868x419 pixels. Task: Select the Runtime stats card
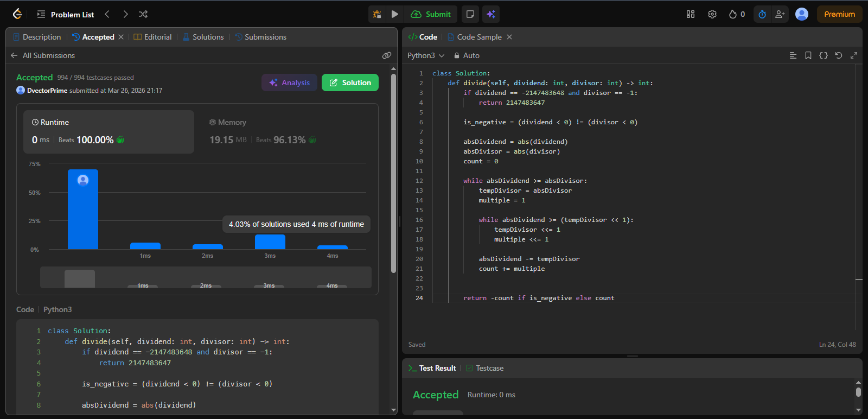point(108,132)
